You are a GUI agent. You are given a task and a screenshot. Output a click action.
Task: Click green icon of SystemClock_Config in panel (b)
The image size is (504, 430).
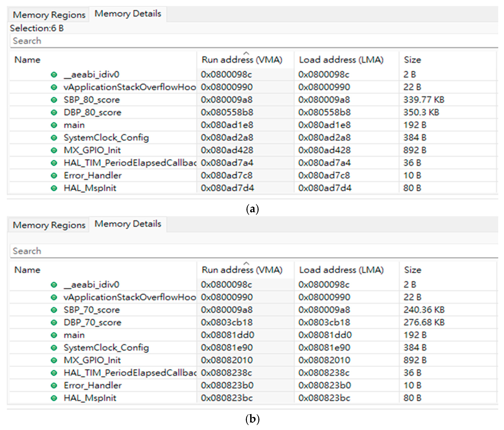(54, 348)
